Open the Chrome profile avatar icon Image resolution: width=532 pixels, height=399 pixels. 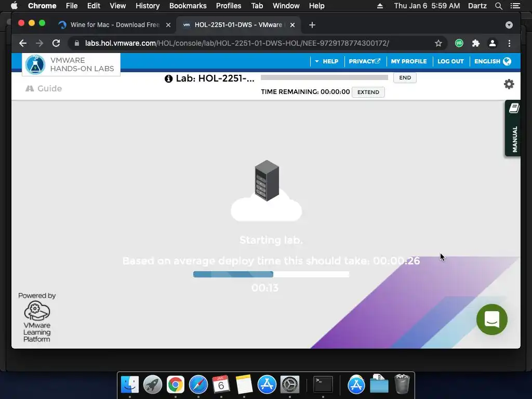pyautogui.click(x=493, y=43)
